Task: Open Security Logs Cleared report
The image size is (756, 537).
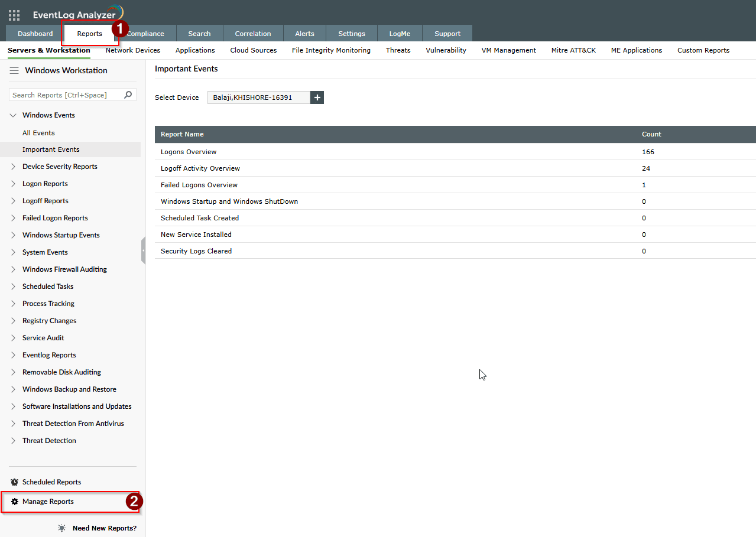Action: coord(196,251)
